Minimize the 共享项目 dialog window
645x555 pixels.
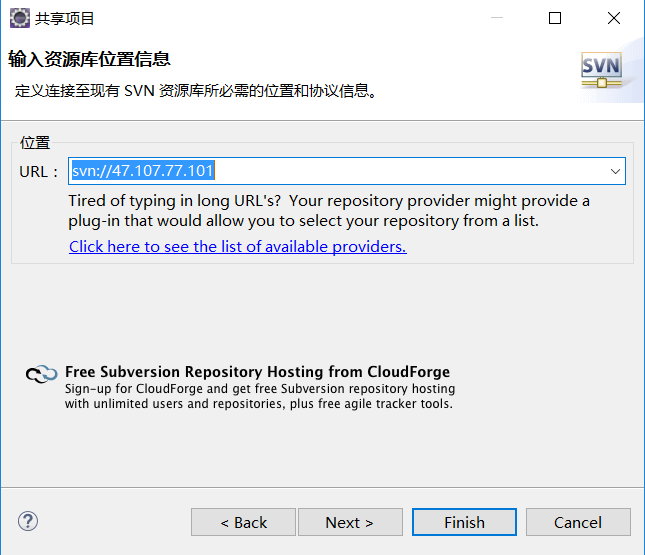[x=497, y=18]
